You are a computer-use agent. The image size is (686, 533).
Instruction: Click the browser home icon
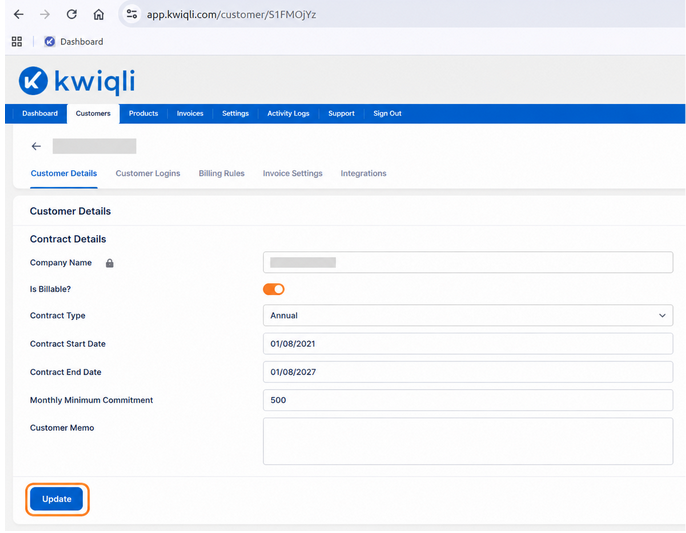[x=99, y=14]
